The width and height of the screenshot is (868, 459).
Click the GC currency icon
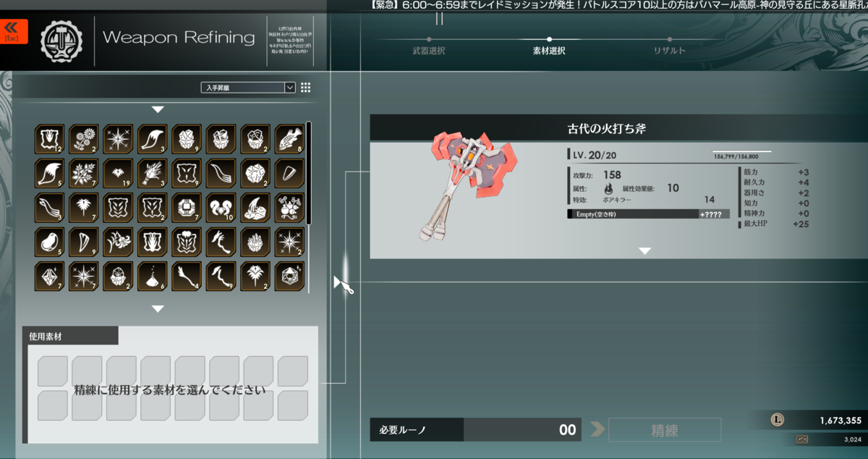802,439
